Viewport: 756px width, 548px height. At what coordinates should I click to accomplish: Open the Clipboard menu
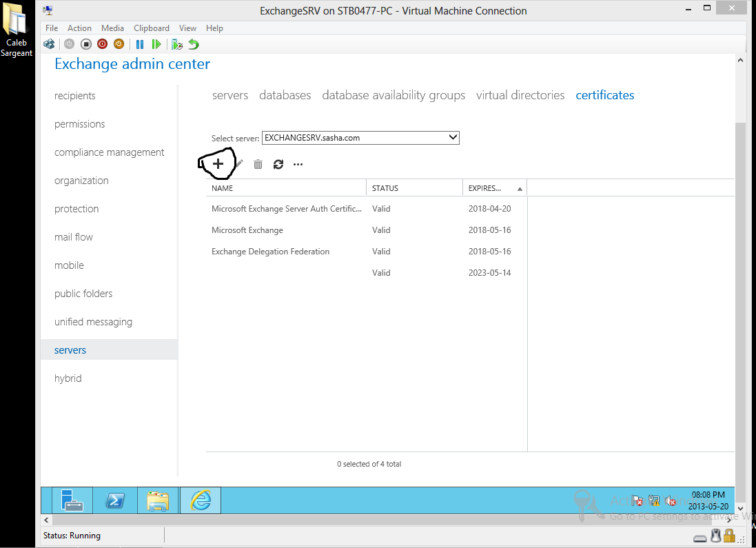click(x=152, y=28)
